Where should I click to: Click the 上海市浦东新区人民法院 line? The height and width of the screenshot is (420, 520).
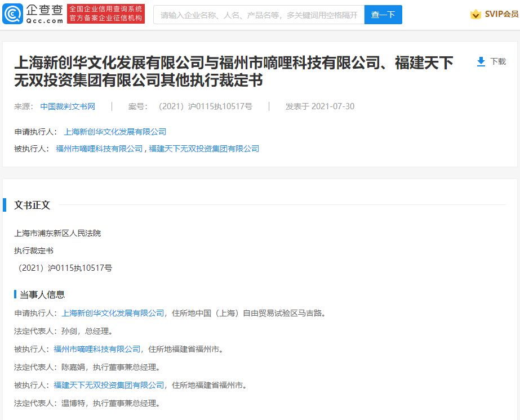[x=57, y=234]
